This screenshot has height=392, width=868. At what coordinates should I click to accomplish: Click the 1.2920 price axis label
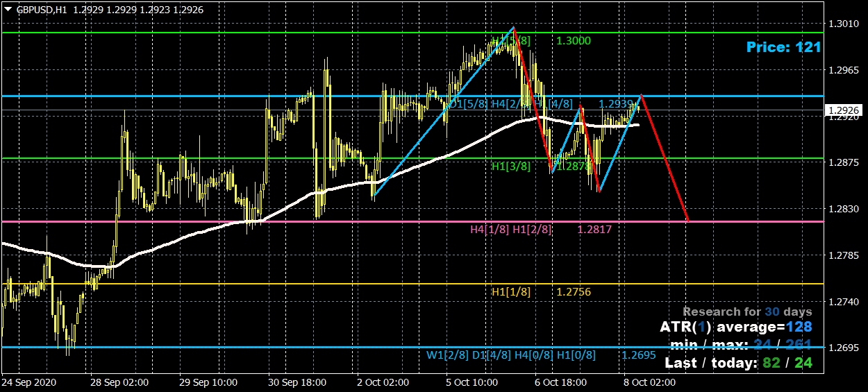(844, 117)
